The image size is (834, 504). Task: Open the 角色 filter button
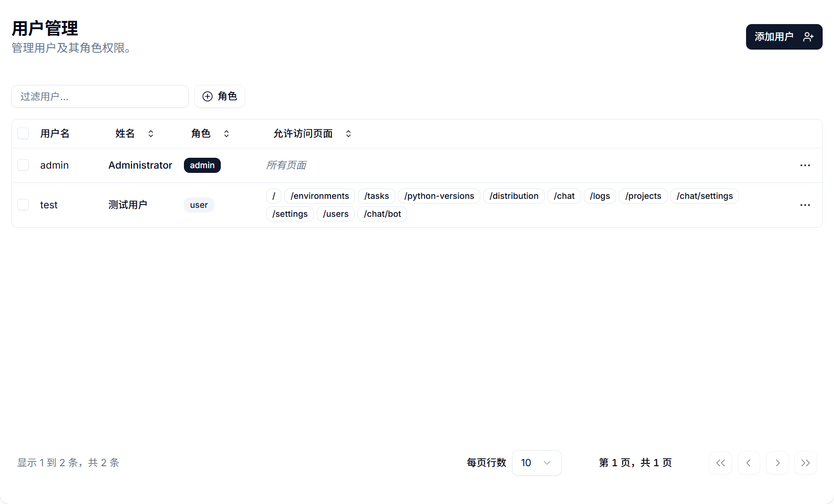(x=219, y=96)
